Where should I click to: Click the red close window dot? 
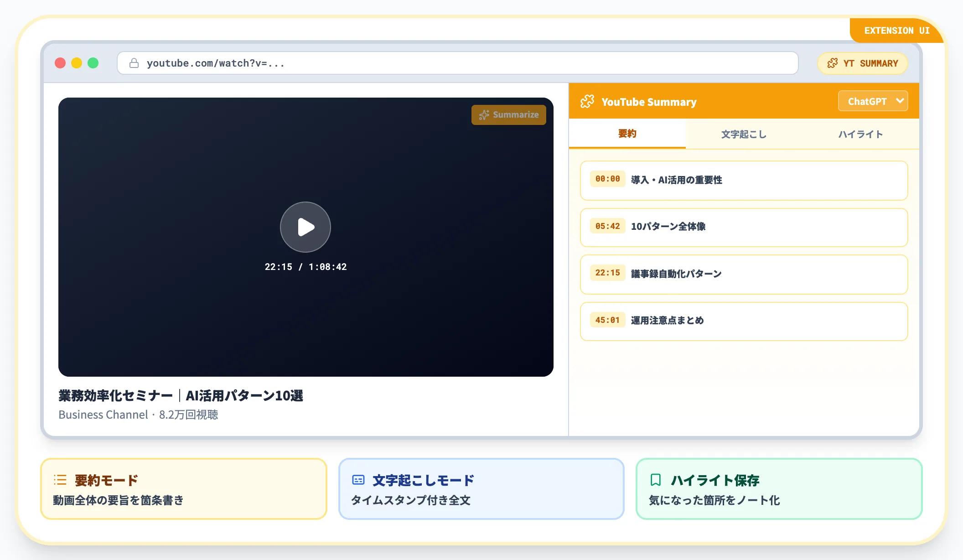coord(60,63)
